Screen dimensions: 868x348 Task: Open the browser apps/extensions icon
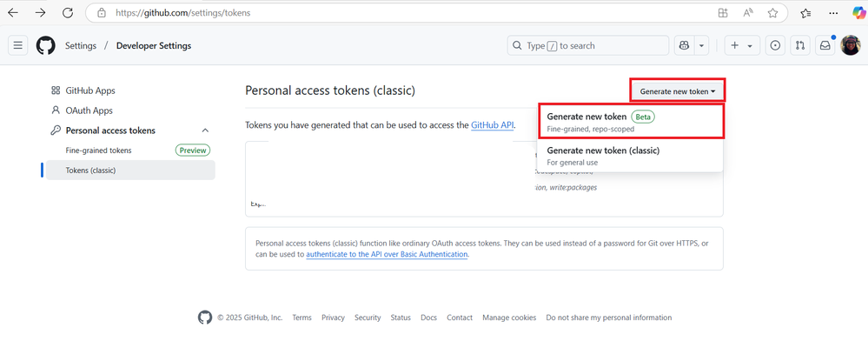tap(722, 13)
